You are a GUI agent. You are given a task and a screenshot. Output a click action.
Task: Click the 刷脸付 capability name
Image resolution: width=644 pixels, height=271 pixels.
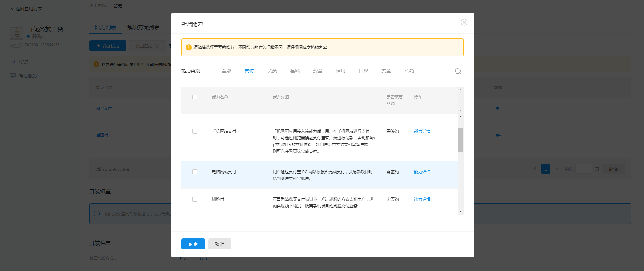point(218,199)
